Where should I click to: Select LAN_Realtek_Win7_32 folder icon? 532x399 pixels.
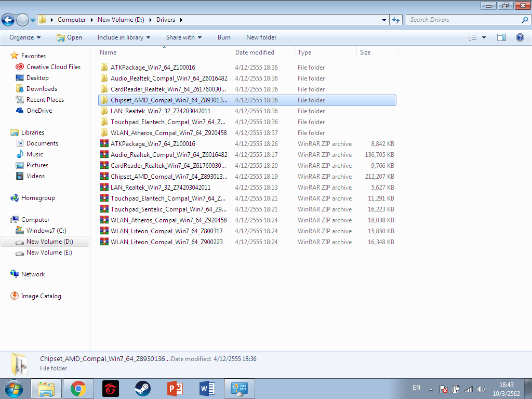click(104, 111)
